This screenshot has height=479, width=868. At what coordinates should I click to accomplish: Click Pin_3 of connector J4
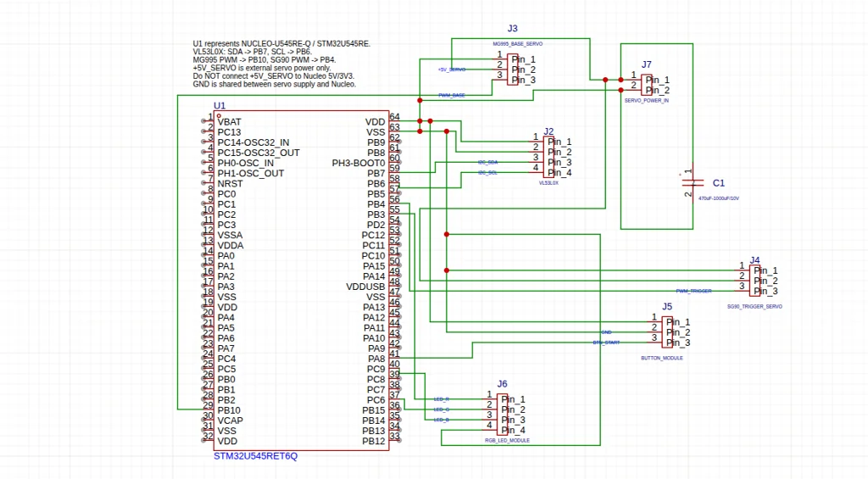click(x=765, y=292)
